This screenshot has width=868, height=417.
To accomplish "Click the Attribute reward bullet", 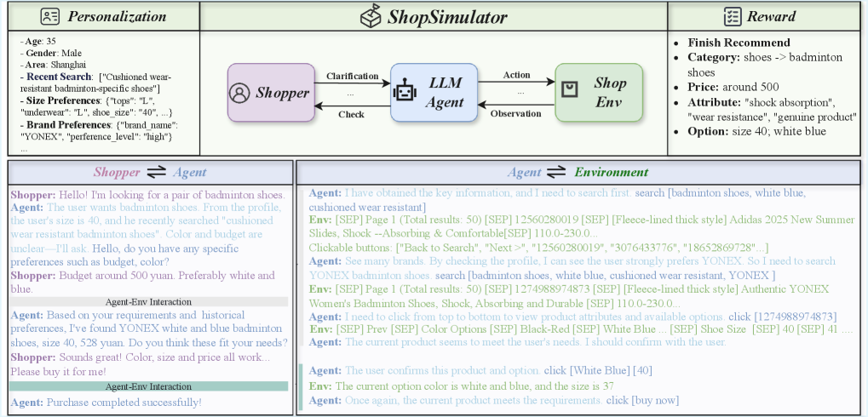I will coord(773,109).
